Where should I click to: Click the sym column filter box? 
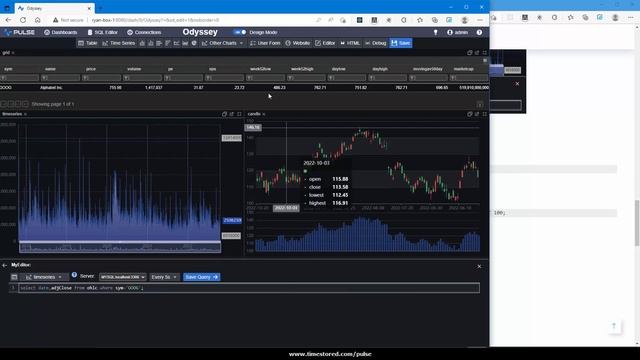[20, 78]
